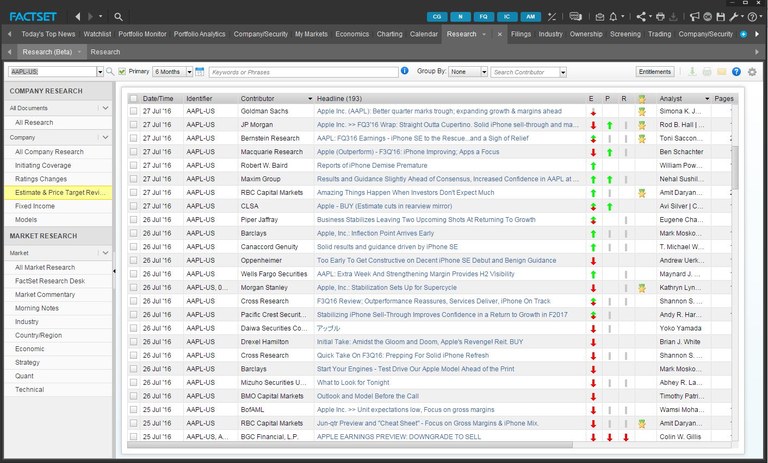Open the wrench tools icon
The width and height of the screenshot is (768, 463).
(x=734, y=17)
